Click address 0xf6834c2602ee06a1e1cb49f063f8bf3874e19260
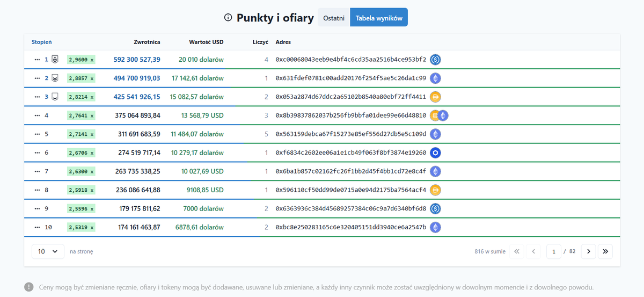 pos(351,153)
